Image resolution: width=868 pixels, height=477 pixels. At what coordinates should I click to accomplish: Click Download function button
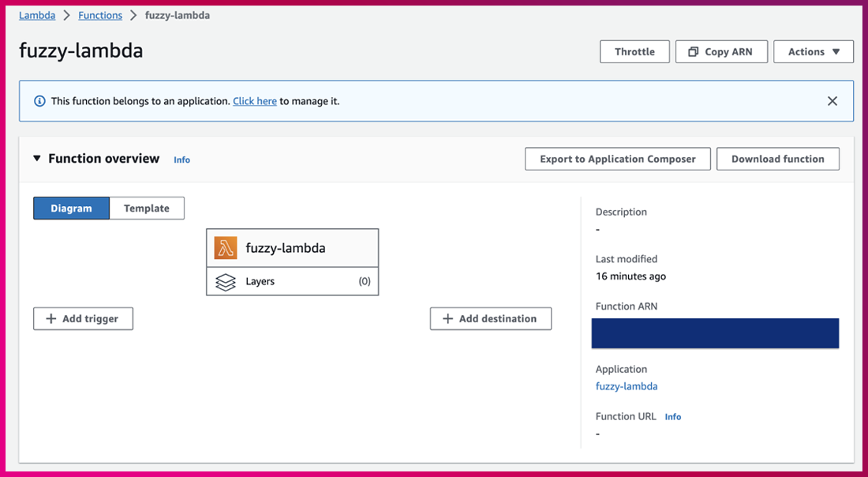pyautogui.click(x=777, y=159)
